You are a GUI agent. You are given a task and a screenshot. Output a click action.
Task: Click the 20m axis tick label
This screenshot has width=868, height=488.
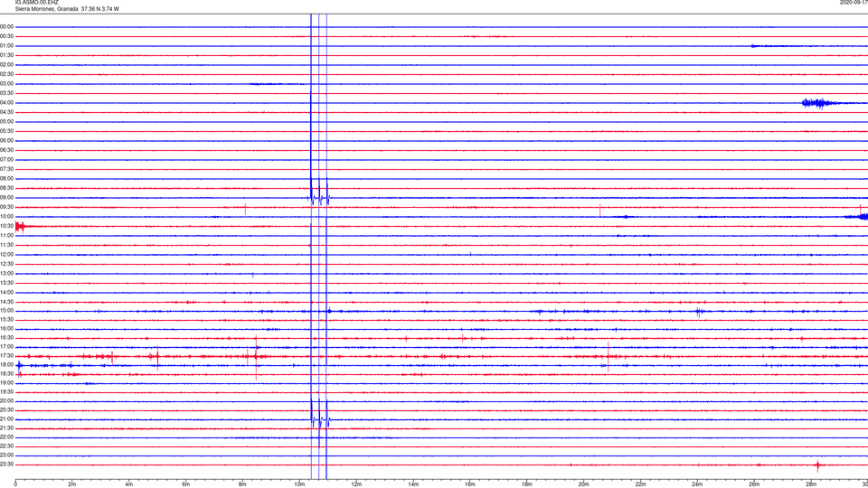(x=583, y=484)
